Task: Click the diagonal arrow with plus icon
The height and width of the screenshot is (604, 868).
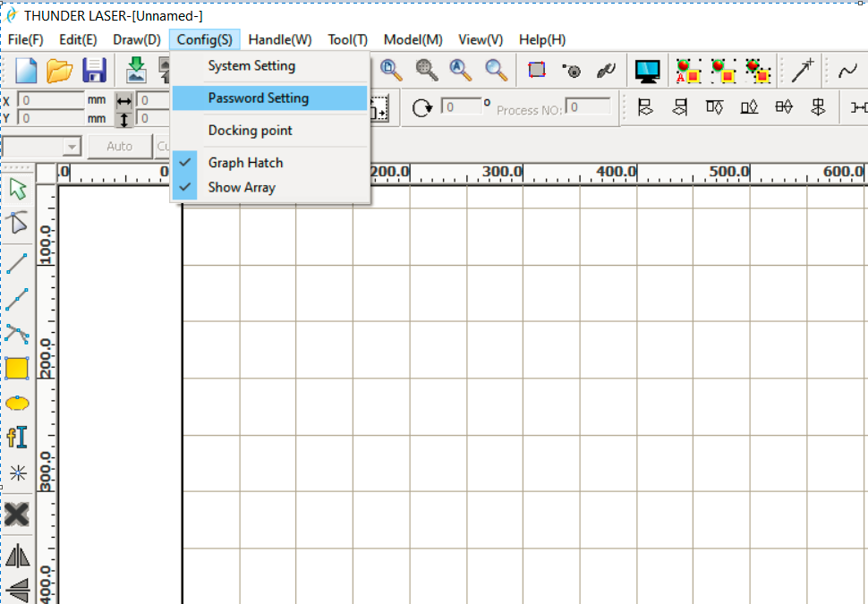Action: point(804,71)
